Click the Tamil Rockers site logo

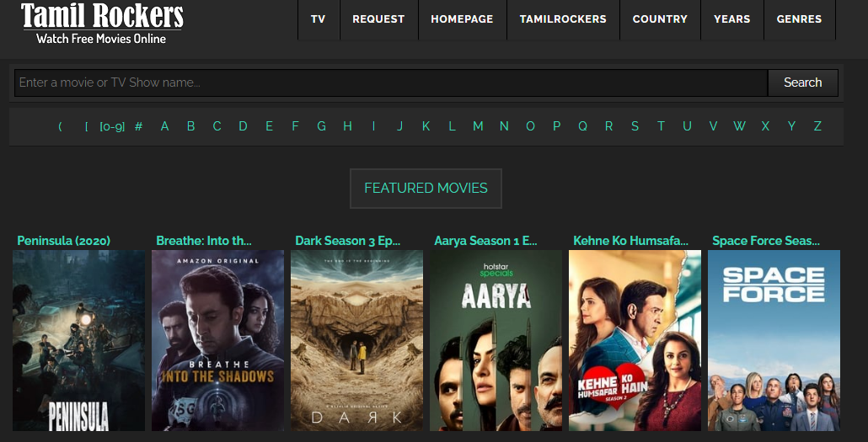(x=103, y=24)
